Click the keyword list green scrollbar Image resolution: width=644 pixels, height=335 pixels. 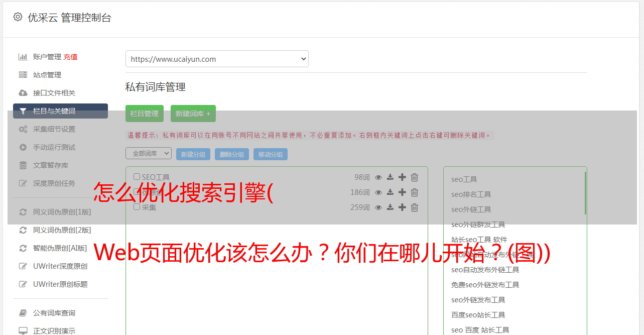click(585, 193)
